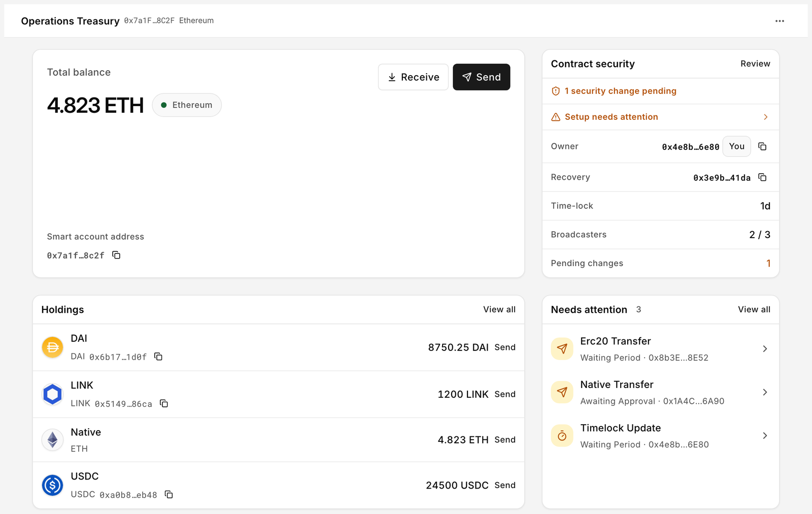Open Native Transfer details via its chevron

[x=765, y=392]
